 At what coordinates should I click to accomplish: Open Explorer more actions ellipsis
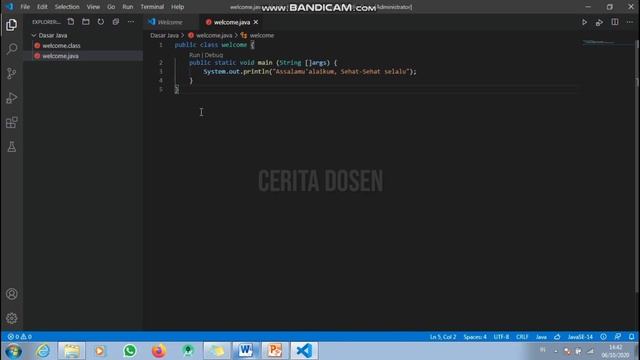tap(131, 22)
